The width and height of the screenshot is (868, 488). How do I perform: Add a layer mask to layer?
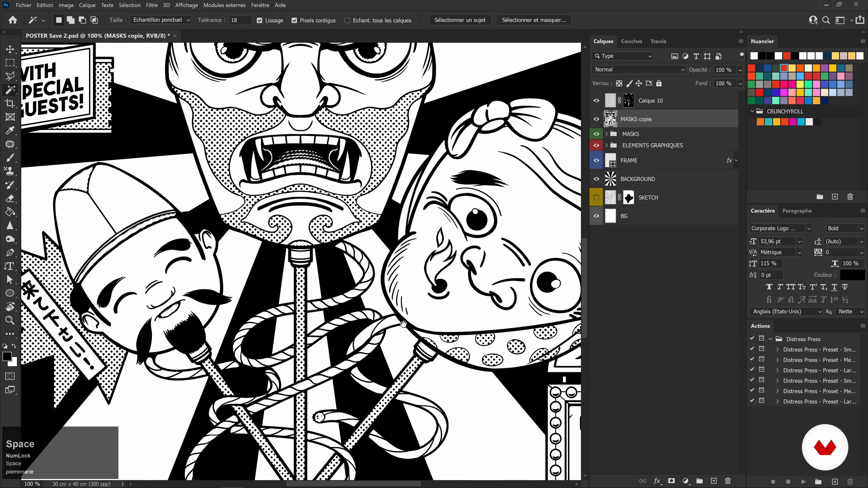pyautogui.click(x=671, y=481)
